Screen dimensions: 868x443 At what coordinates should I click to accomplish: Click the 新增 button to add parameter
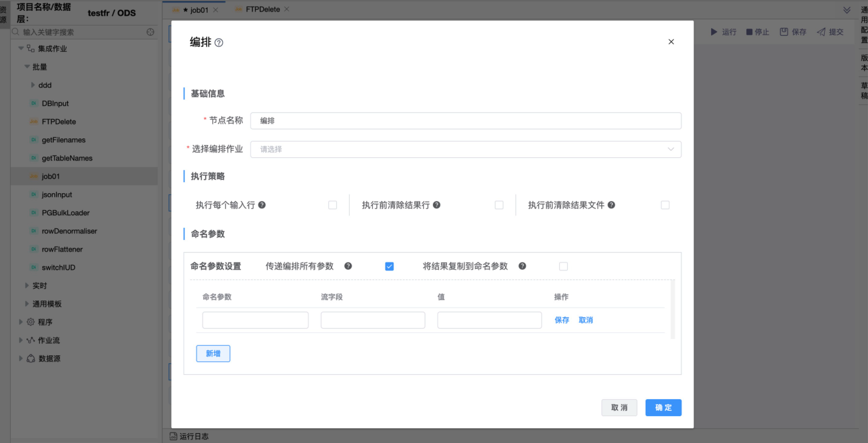click(213, 353)
